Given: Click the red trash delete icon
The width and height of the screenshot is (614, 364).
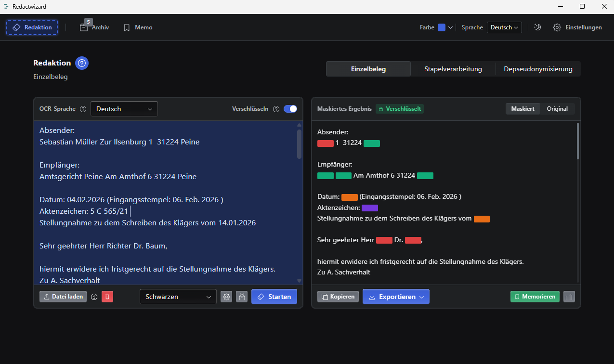Looking at the screenshot, I should [107, 297].
